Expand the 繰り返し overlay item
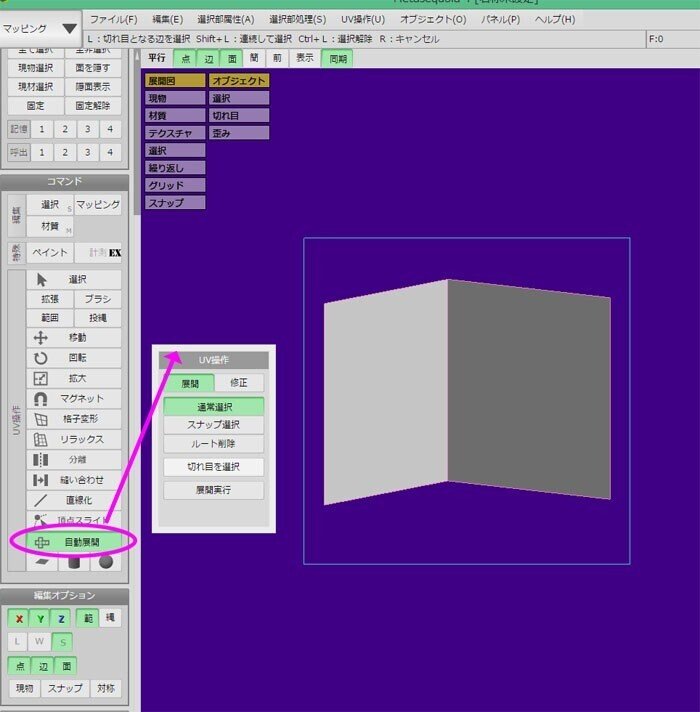The height and width of the screenshot is (712, 700). pyautogui.click(x=175, y=168)
